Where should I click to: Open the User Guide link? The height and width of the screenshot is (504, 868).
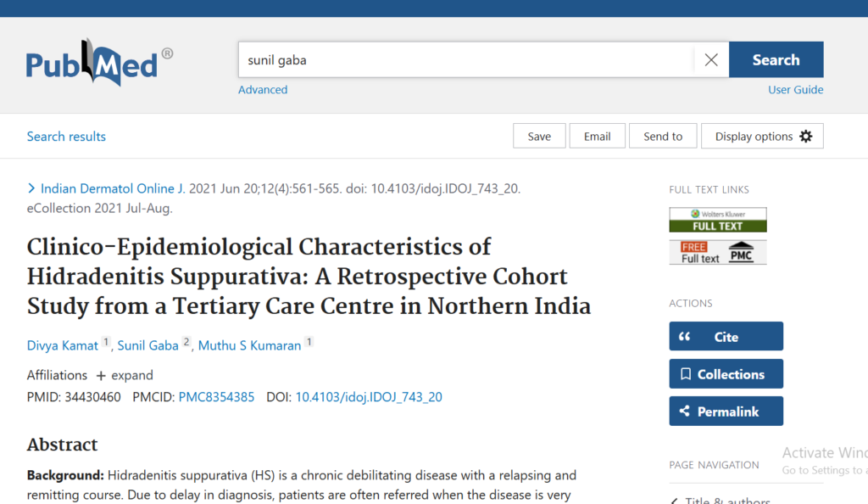coord(795,90)
